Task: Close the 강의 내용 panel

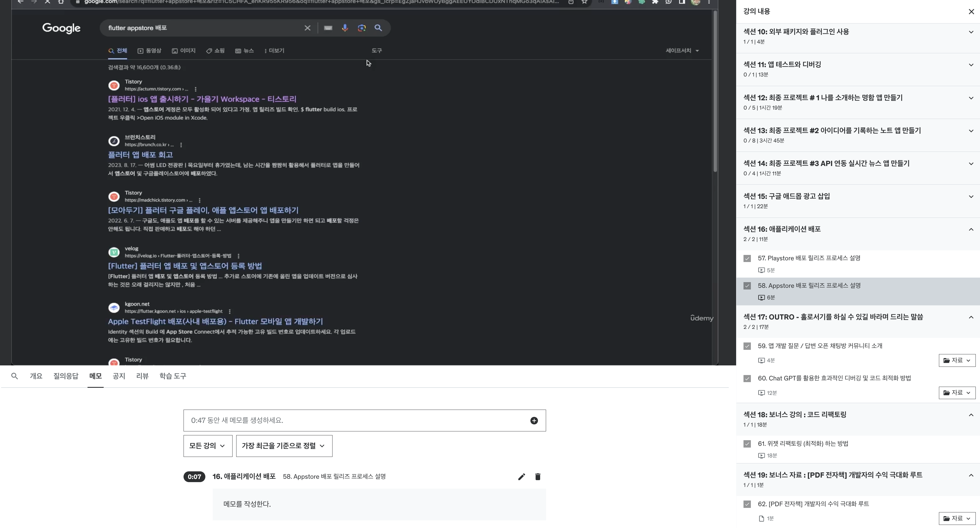Action: tap(971, 12)
